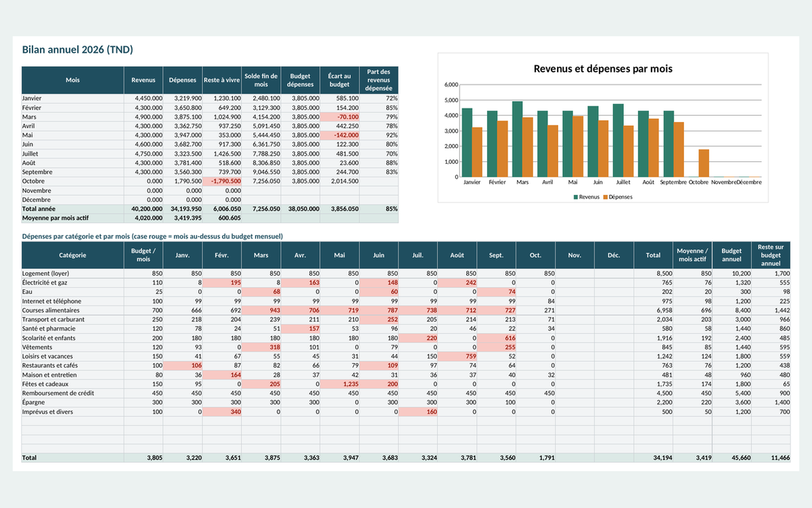
Task: Select the red 160 cell for Imprévus et divers
Action: tap(418, 411)
